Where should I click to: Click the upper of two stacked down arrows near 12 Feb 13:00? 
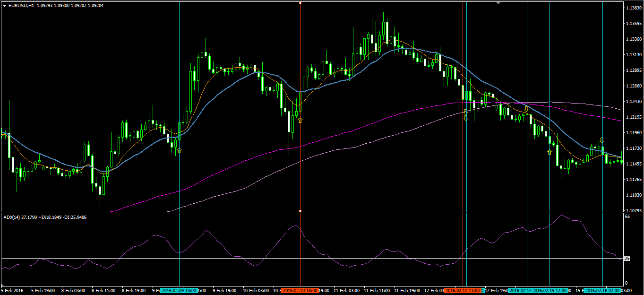pos(466,112)
